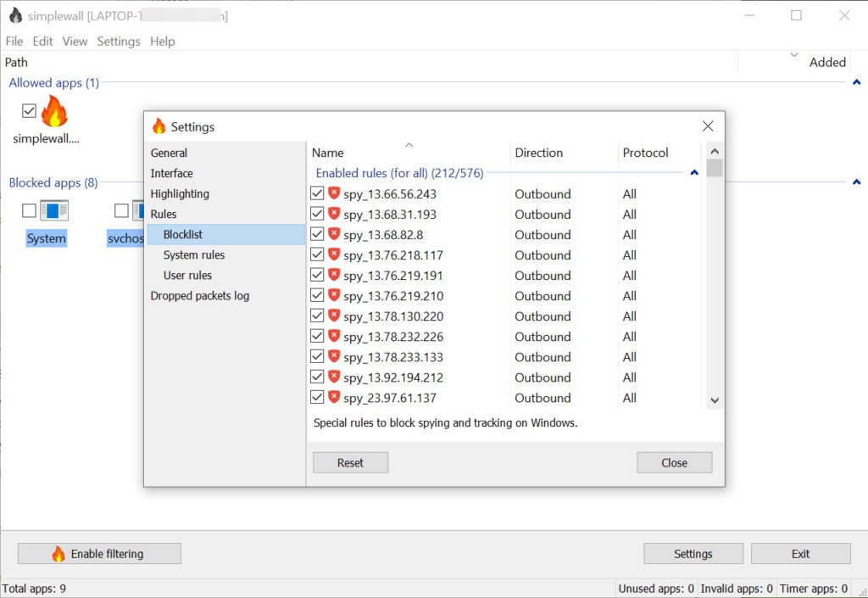Click the scroll down arrow of rules list
The width and height of the screenshot is (868, 598).
coord(715,400)
